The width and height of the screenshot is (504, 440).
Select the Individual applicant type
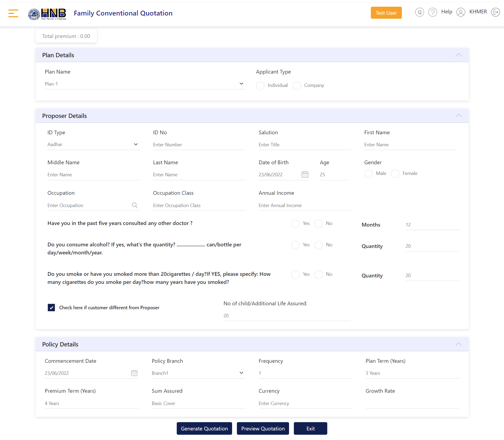[260, 86]
